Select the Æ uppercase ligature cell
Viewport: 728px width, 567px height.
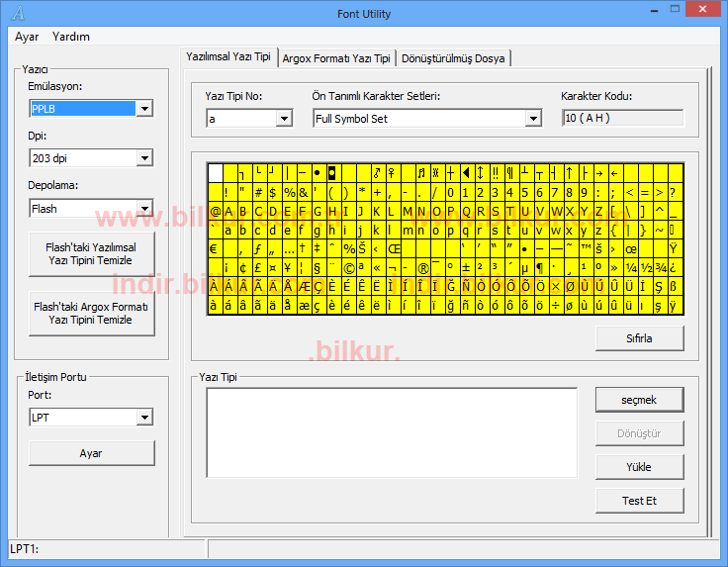click(305, 287)
